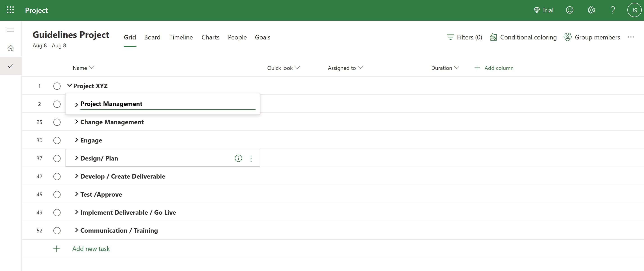Viewport: 644px width, 271px height.
Task: Open Group members
Action: click(x=567, y=37)
